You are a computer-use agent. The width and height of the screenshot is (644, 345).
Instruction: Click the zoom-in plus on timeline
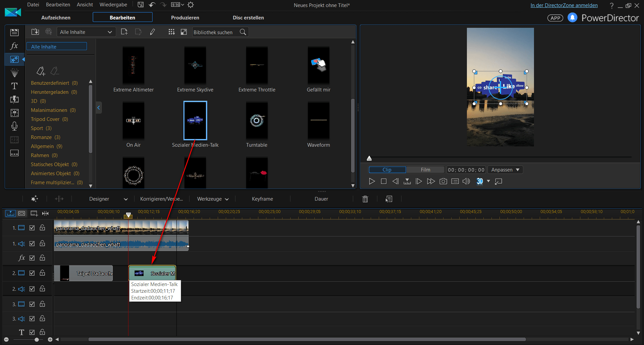[x=50, y=339]
